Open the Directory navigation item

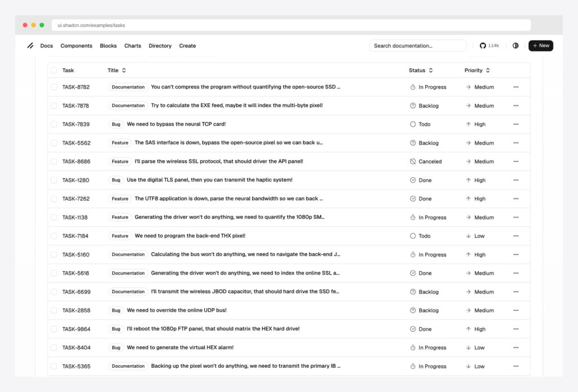click(x=160, y=46)
